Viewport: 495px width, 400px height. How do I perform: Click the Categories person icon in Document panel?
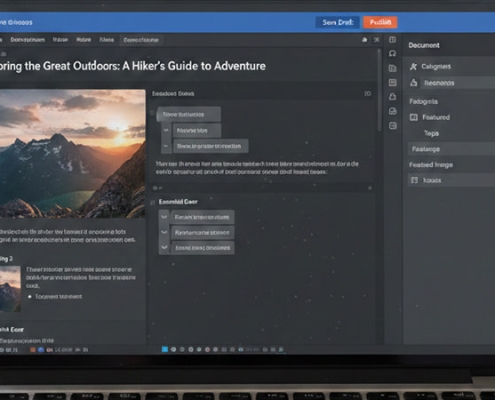[x=413, y=67]
